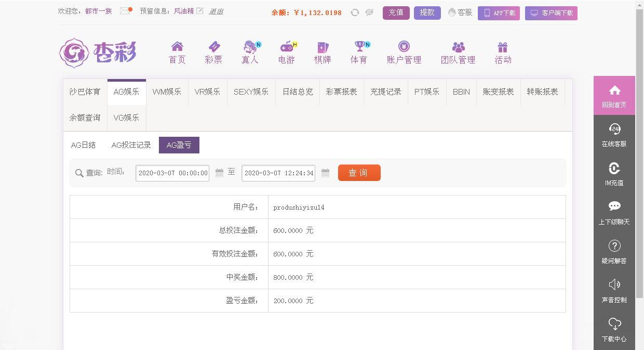Switch to the BBIN tab
The height and width of the screenshot is (350, 644).
[461, 92]
